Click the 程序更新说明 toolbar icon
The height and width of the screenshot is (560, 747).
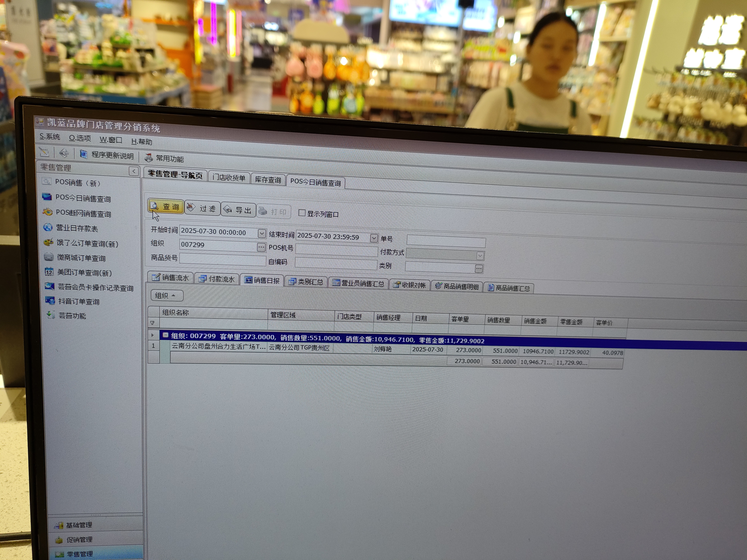pyautogui.click(x=83, y=154)
